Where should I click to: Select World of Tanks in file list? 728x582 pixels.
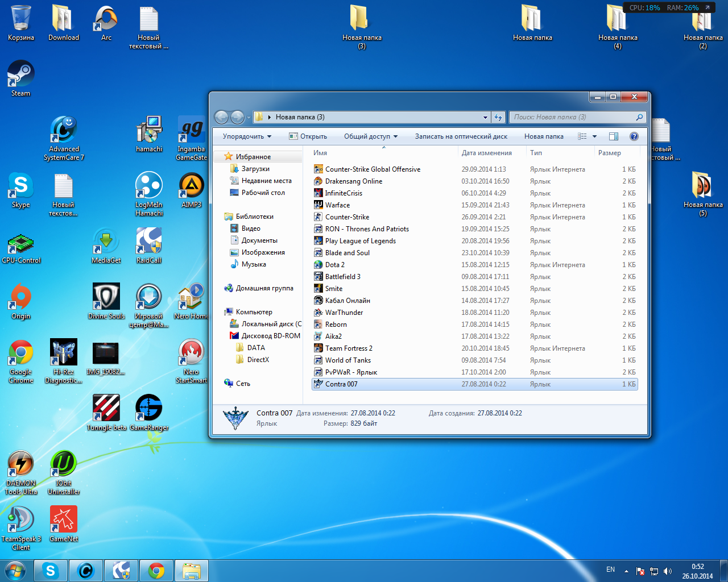pyautogui.click(x=475, y=360)
